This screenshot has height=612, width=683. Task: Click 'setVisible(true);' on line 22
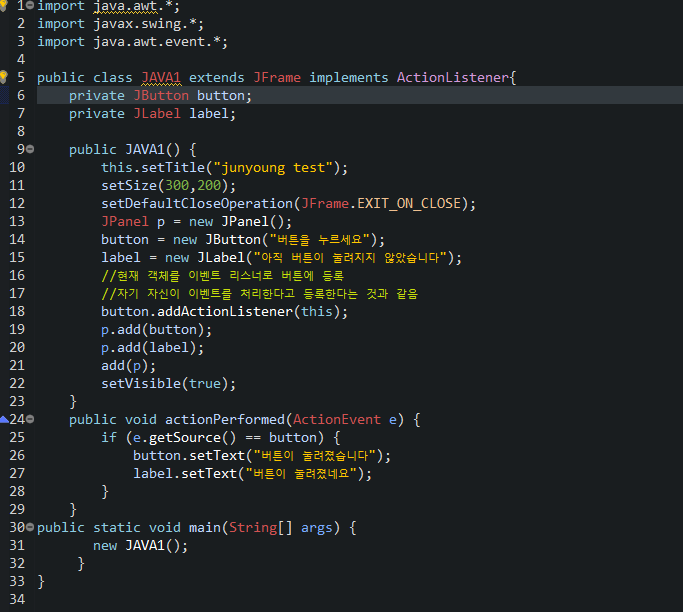tap(169, 383)
